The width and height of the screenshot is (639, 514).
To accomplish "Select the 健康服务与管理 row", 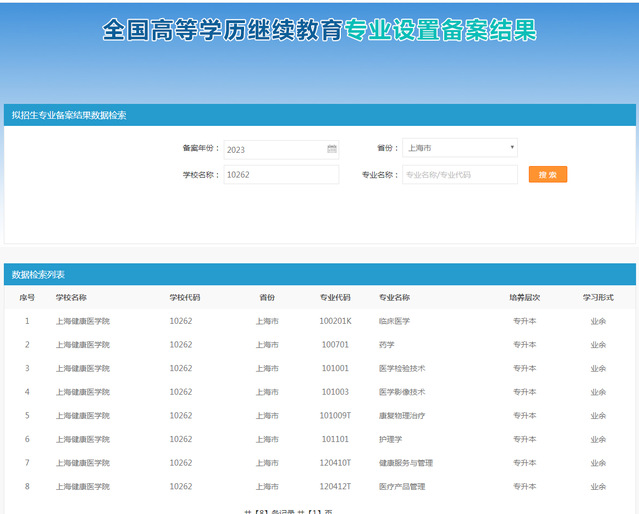I will point(405,463).
